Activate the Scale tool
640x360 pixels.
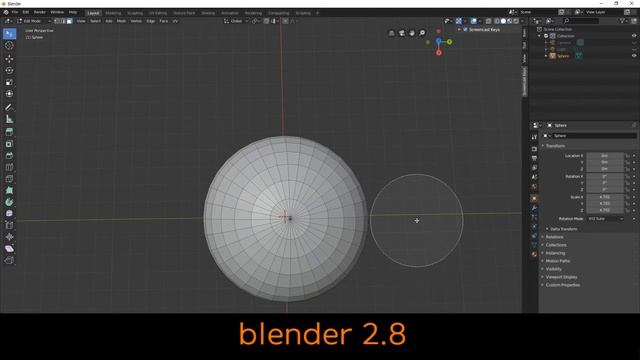pyautogui.click(x=9, y=82)
